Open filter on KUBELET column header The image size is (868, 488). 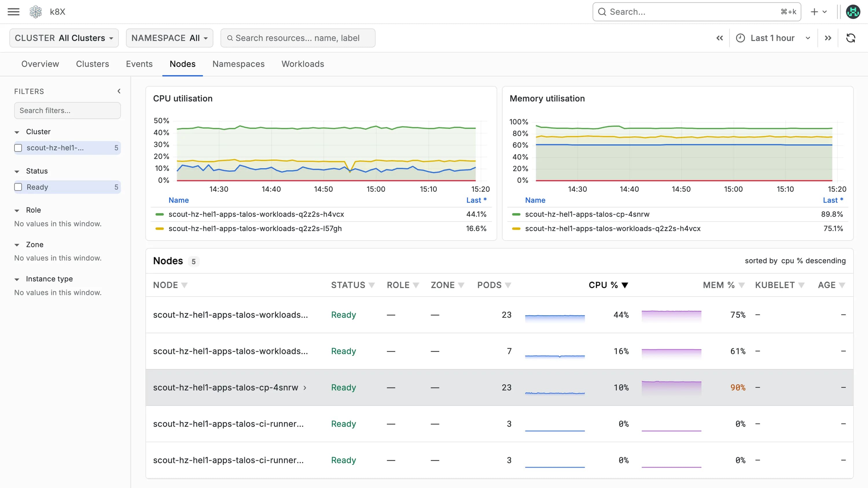click(801, 285)
